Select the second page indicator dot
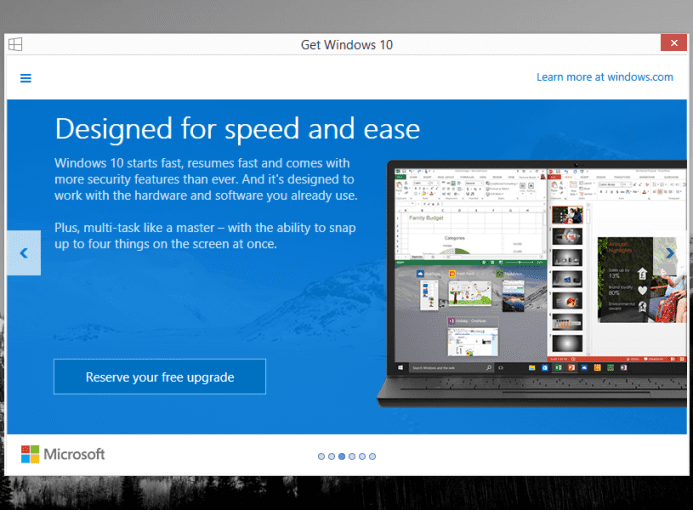The height and width of the screenshot is (510, 693). tap(331, 457)
